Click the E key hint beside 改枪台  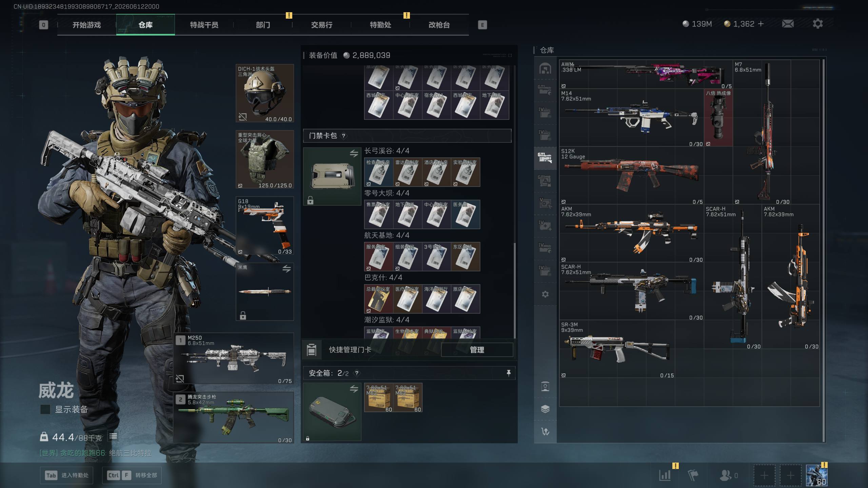482,25
